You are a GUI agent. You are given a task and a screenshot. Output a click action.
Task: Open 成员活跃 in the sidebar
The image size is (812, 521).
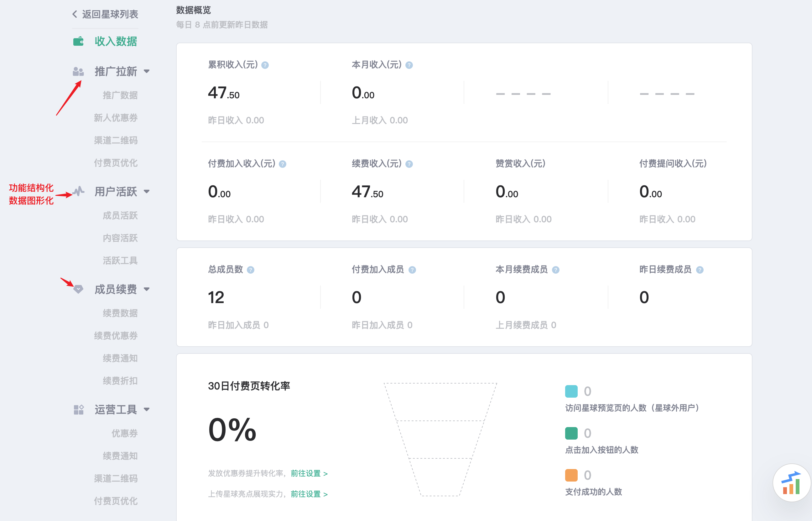[120, 215]
